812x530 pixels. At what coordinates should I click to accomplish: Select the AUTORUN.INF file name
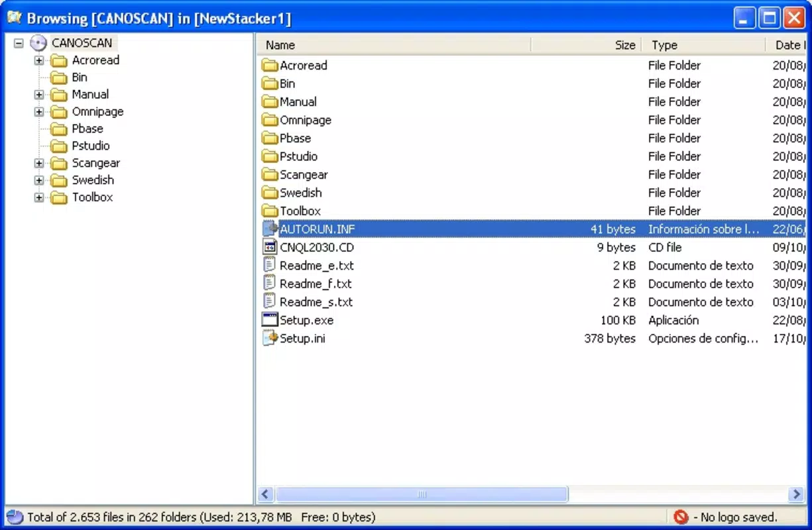[x=318, y=229]
